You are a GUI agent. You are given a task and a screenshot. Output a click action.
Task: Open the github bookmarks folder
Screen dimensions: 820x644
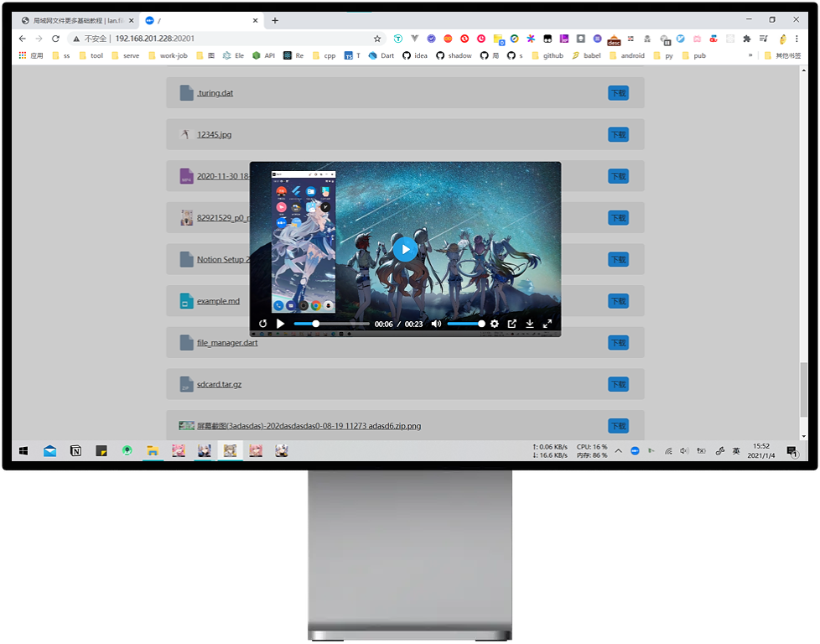[x=548, y=55]
